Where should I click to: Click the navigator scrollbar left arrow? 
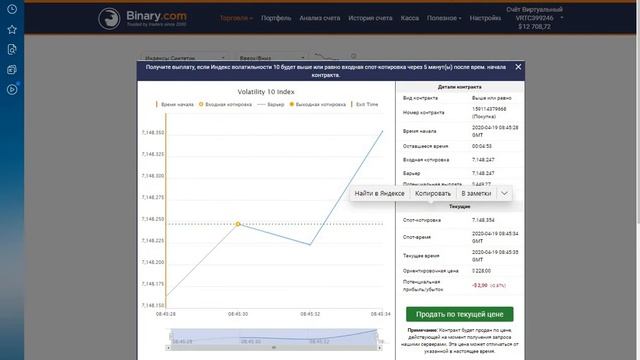pyautogui.click(x=168, y=348)
